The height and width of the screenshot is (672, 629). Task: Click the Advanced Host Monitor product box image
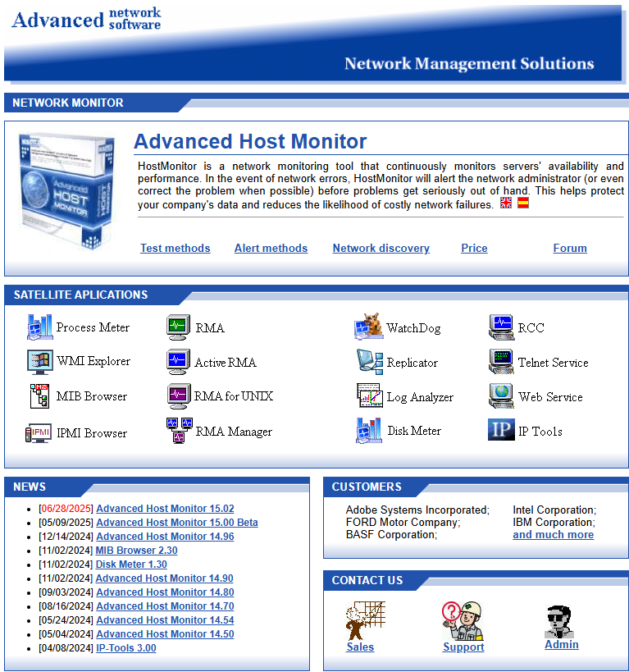pyautogui.click(x=67, y=191)
